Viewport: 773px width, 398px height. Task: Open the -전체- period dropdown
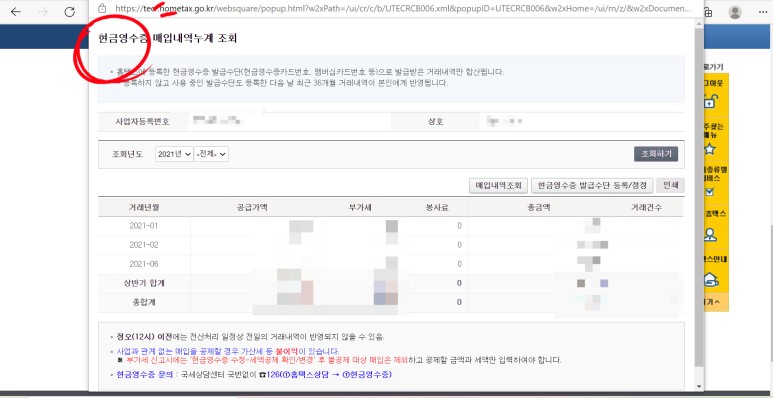(211, 154)
